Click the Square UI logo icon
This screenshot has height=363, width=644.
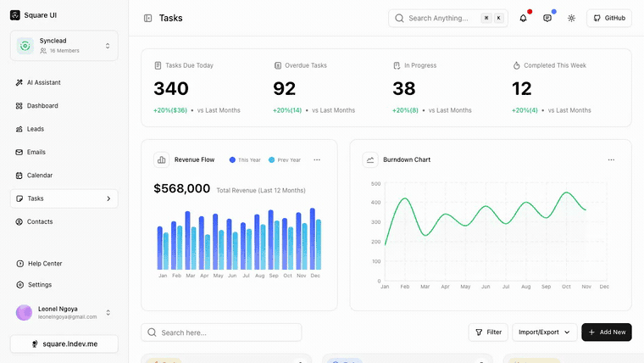click(x=15, y=15)
